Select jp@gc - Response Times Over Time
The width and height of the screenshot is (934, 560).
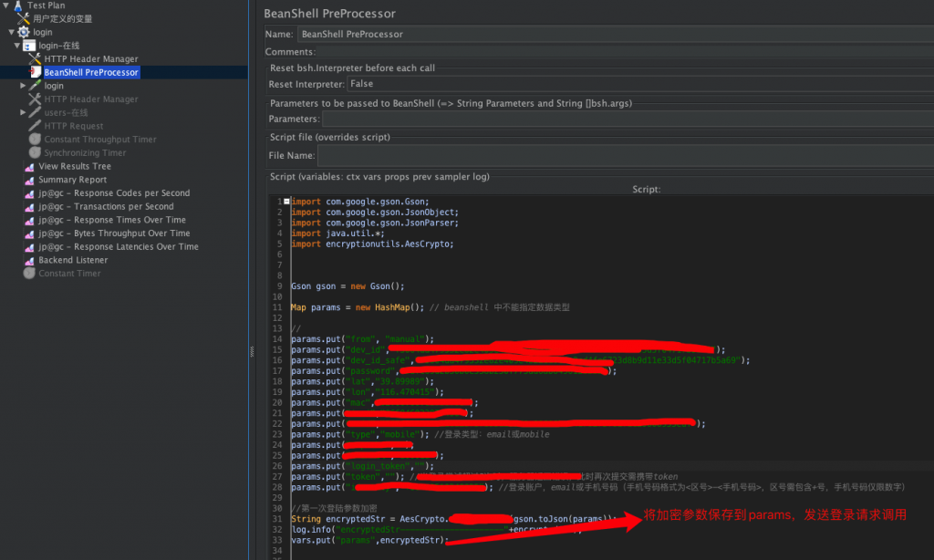(111, 220)
